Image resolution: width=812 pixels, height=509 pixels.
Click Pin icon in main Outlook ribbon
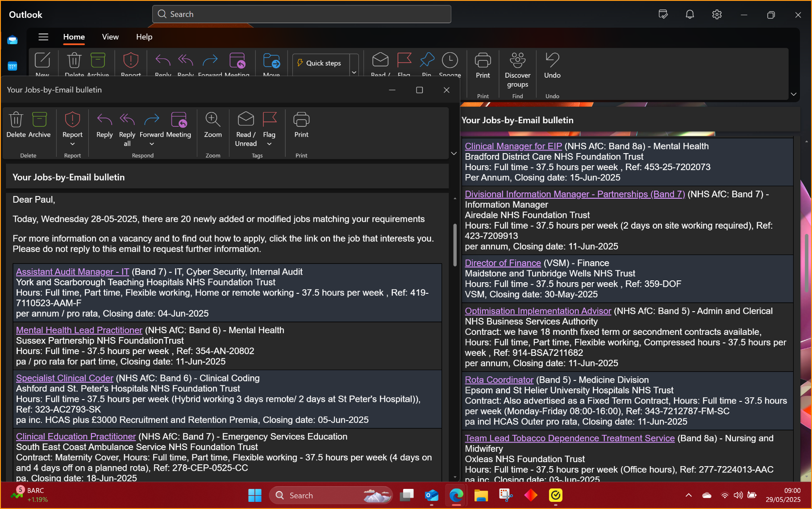427,60
